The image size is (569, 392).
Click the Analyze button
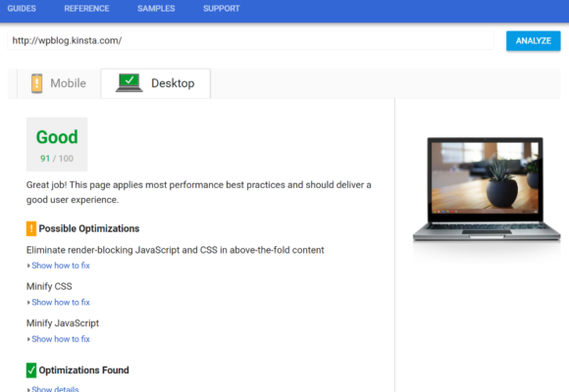point(534,41)
